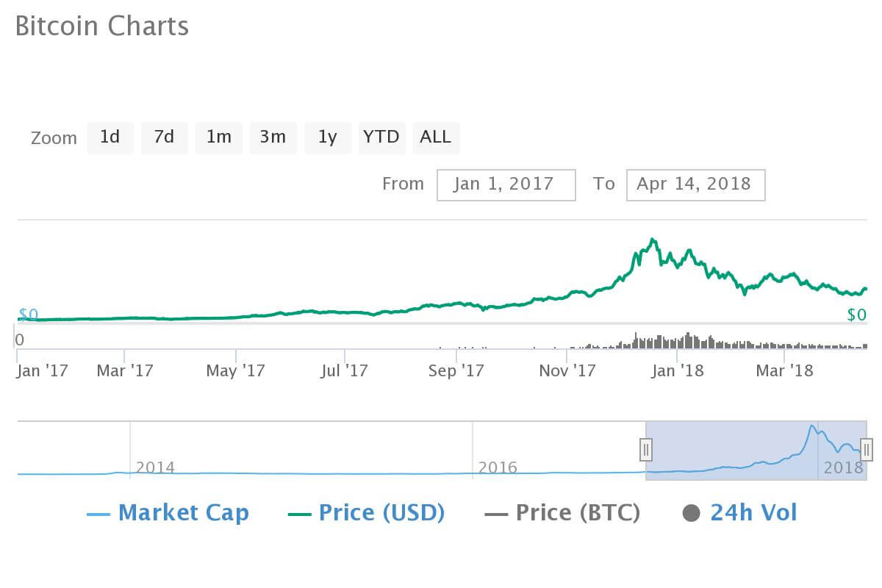Select the 1d zoom button
882x588 pixels.
coord(110,137)
